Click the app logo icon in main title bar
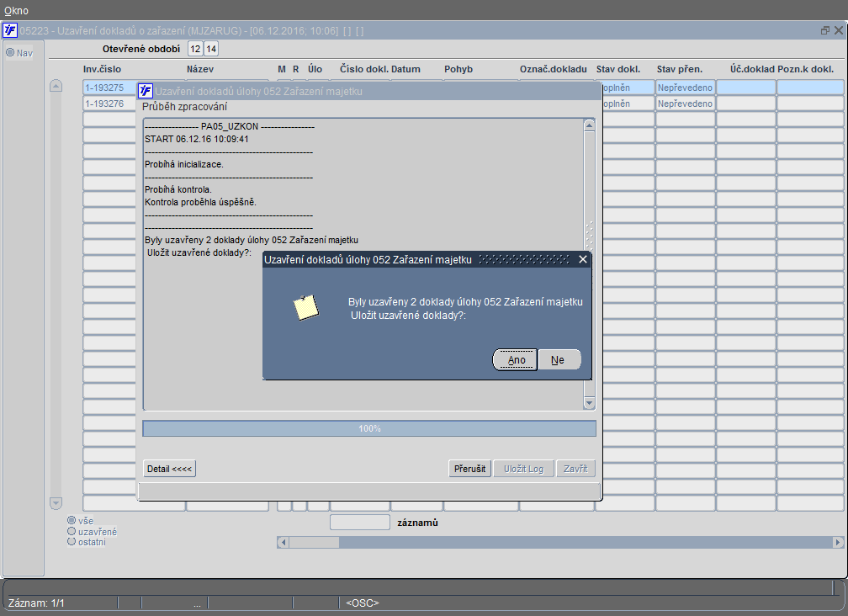 pos(10,30)
